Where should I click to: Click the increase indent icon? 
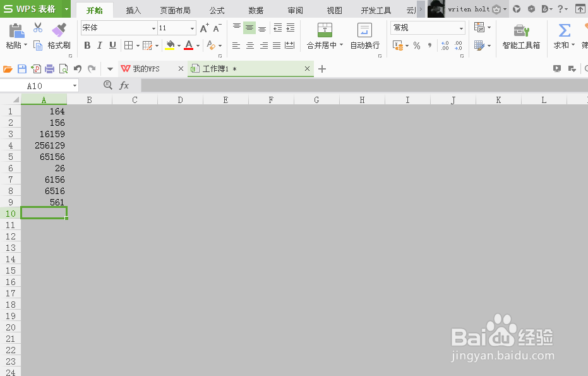pos(291,27)
